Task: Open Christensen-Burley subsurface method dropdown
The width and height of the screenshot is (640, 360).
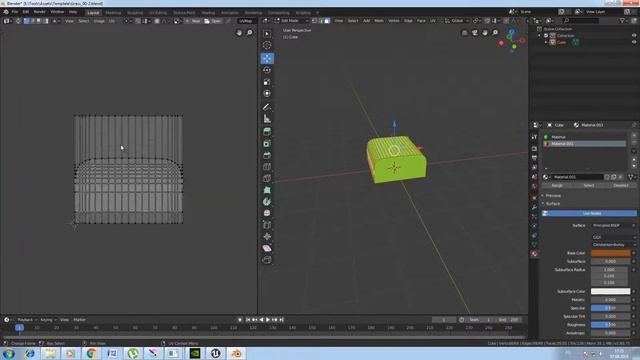Action: pos(613,244)
